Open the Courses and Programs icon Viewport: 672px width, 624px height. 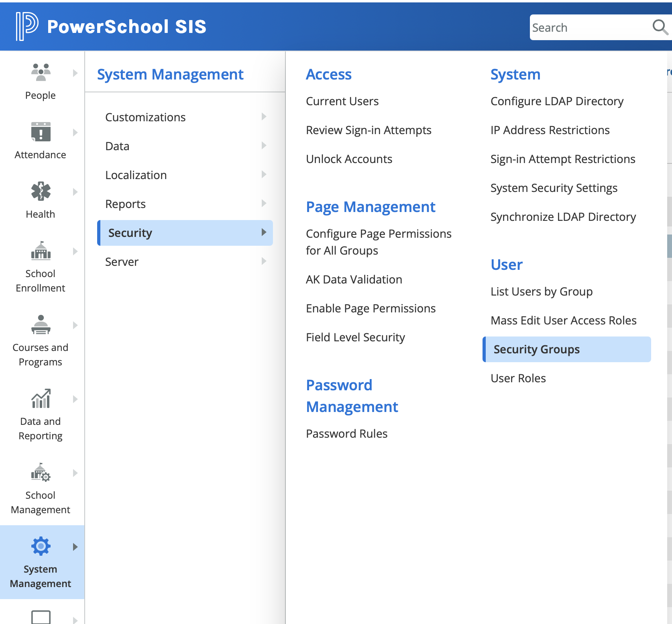41,324
